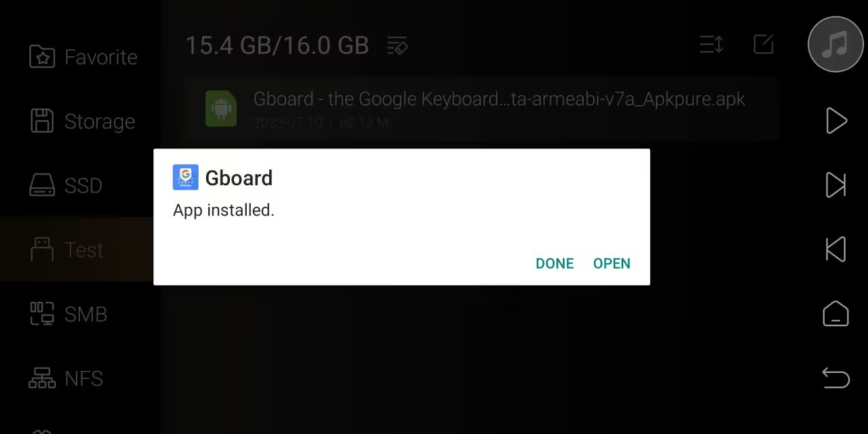This screenshot has height=434, width=868.
Task: Select Storage in the sidebar
Action: pos(81,121)
